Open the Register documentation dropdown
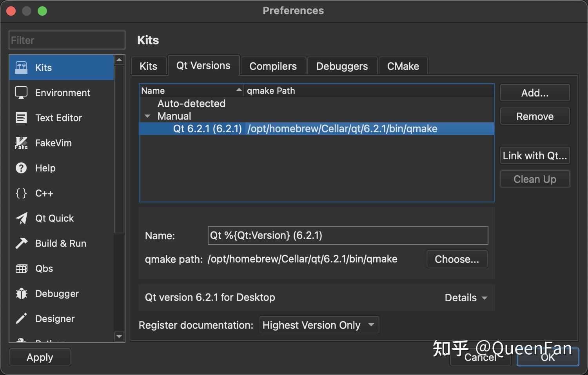This screenshot has width=588, height=375. [319, 325]
